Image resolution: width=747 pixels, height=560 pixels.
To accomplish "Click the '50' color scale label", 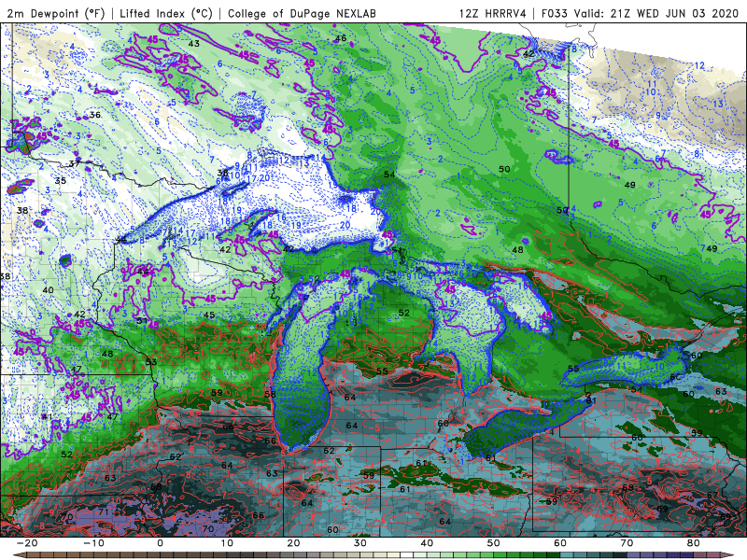I will tap(494, 543).
